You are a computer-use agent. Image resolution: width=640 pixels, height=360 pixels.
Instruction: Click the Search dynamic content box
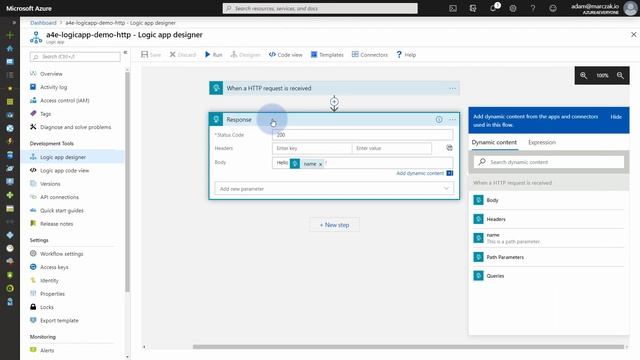click(549, 162)
